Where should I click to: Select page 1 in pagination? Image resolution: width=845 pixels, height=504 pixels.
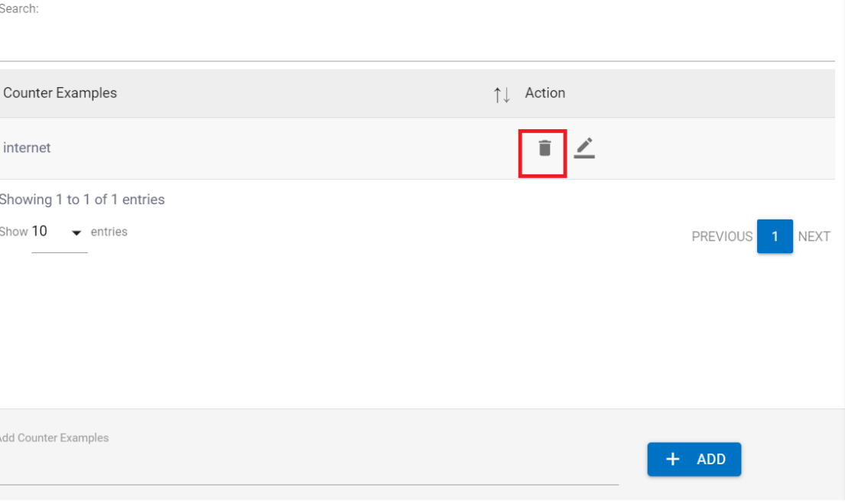point(775,236)
